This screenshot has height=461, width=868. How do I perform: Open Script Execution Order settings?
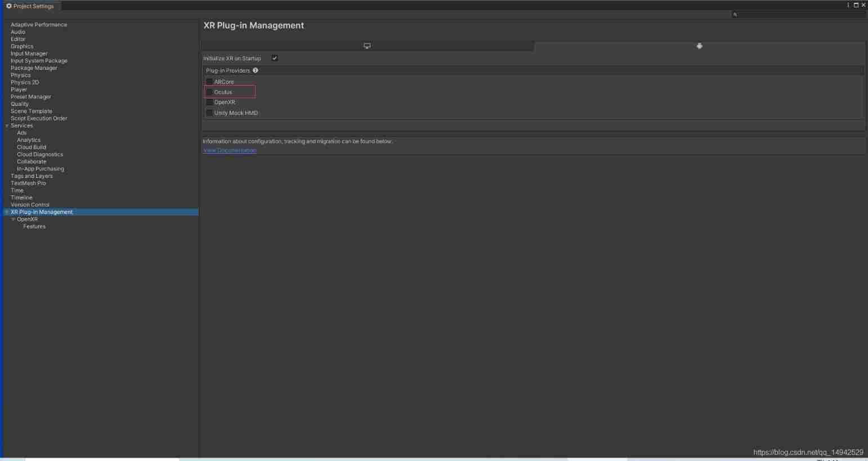[39, 119]
